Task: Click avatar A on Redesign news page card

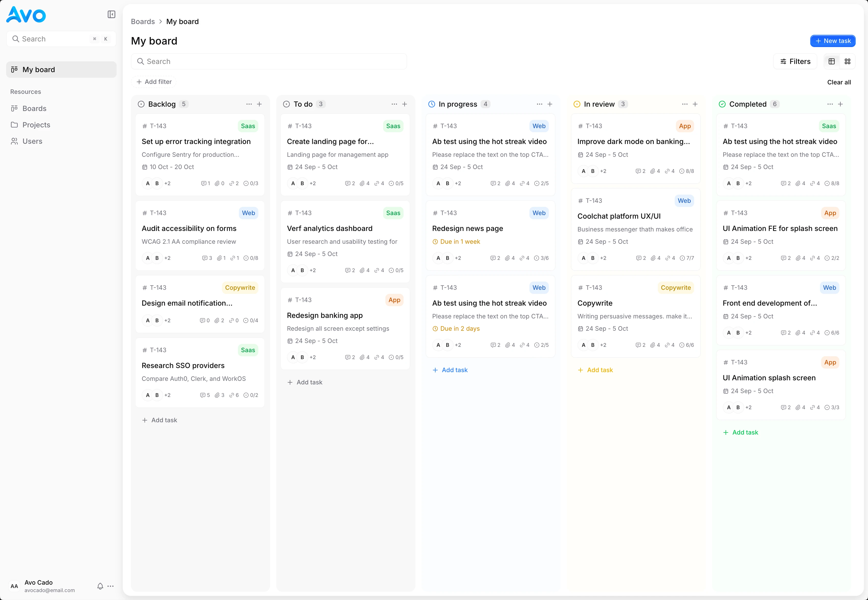Action: point(438,258)
